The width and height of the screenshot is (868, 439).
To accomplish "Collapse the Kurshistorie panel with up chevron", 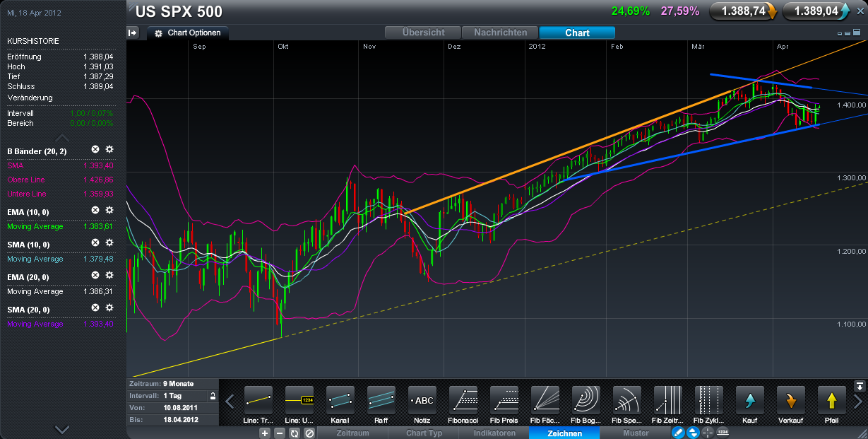I will point(62,138).
